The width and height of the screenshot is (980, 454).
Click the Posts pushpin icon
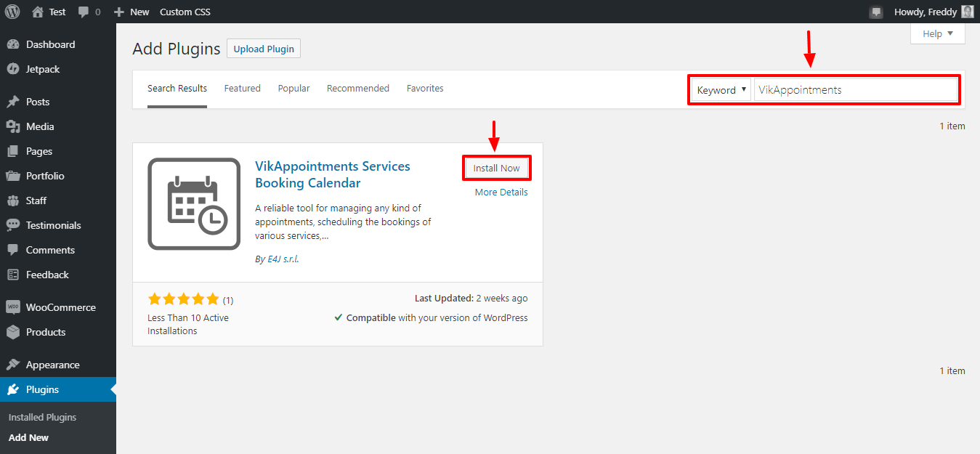point(13,102)
